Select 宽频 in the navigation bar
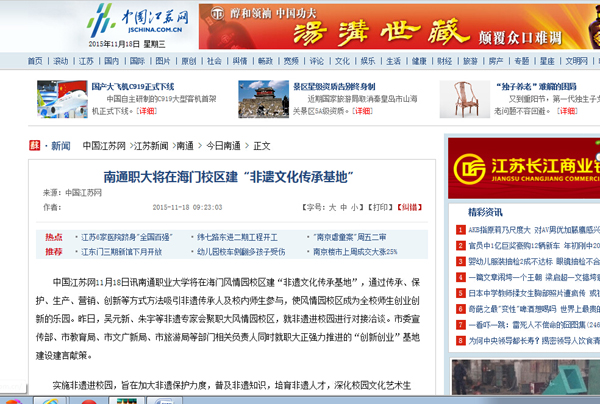The image size is (600, 404). pos(291,61)
